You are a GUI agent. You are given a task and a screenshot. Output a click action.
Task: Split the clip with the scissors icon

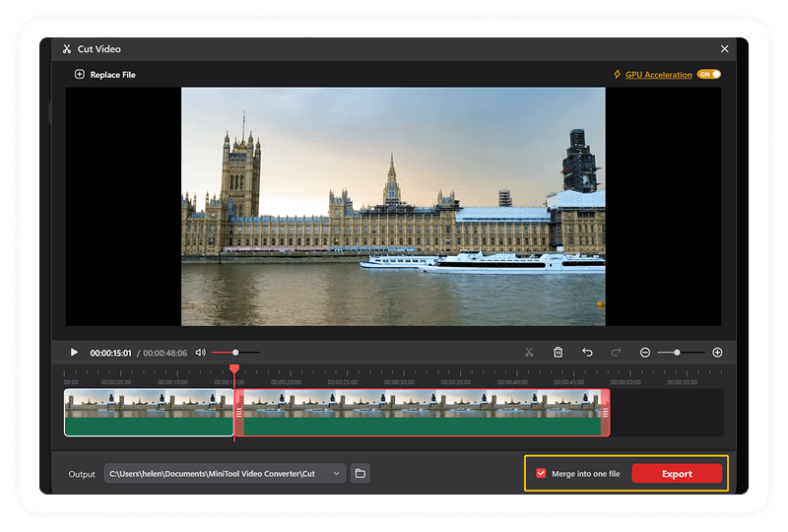tap(529, 353)
